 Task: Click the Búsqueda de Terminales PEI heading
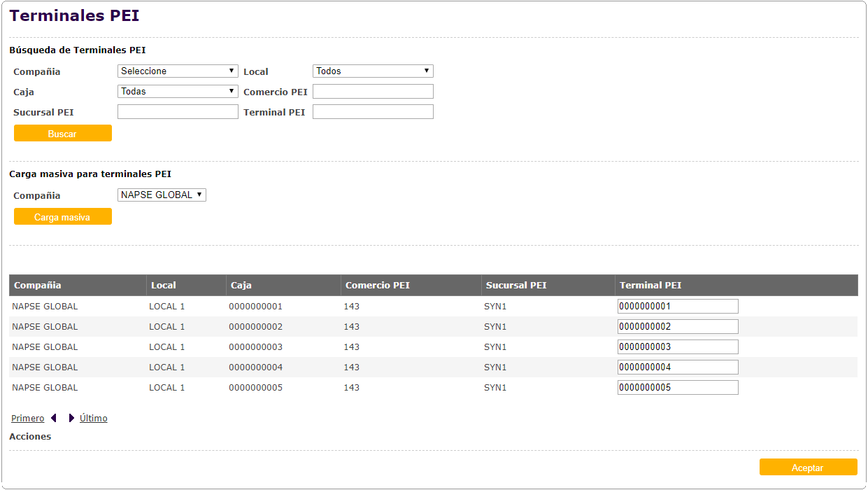pyautogui.click(x=78, y=50)
